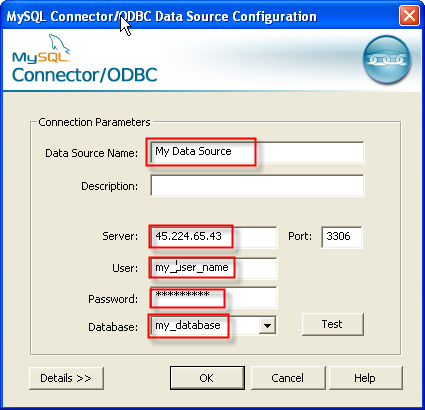This screenshot has height=410, width=425.
Task: Expand the Details >> section
Action: click(66, 378)
